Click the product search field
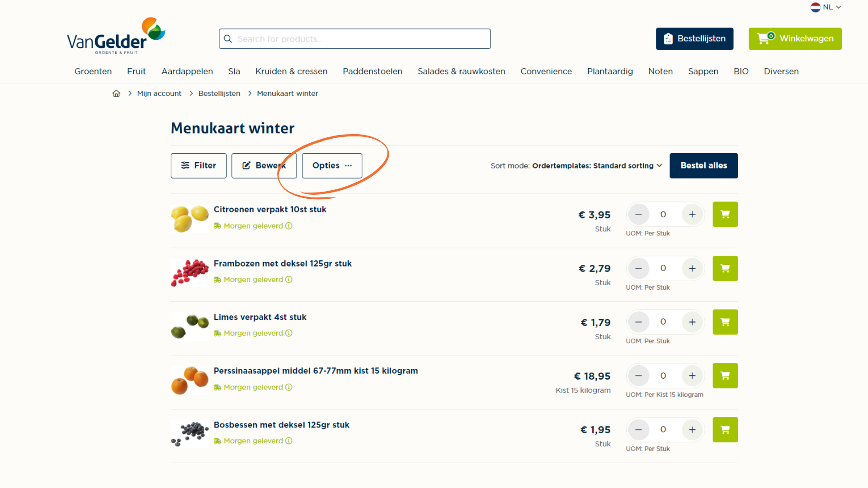The image size is (868, 488). tap(355, 39)
